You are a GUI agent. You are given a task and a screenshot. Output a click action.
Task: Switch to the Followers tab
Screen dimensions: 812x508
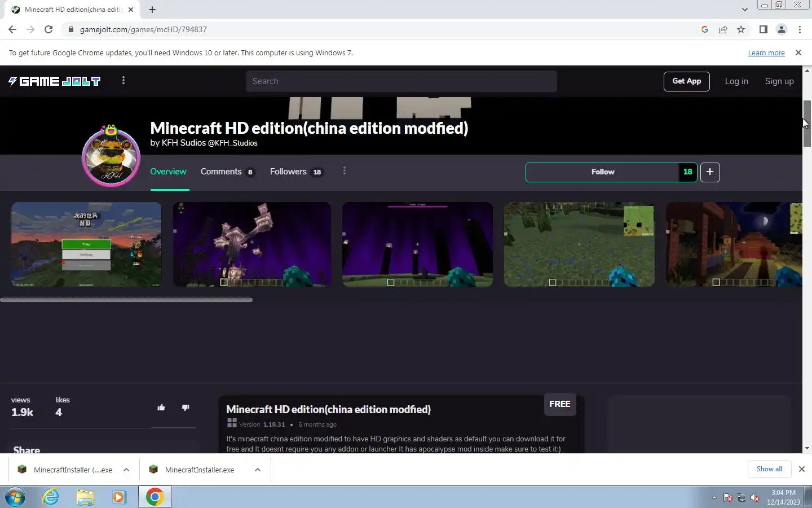pyautogui.click(x=296, y=172)
